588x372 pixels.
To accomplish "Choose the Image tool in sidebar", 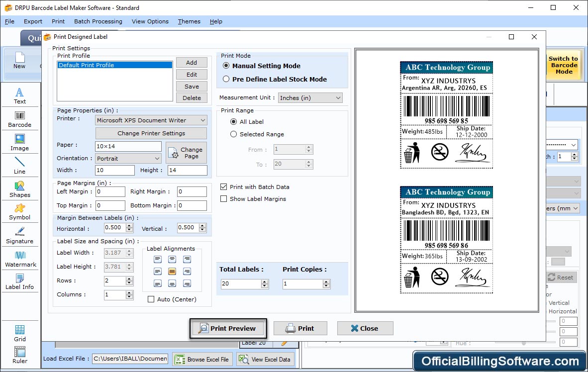I will 19,143.
